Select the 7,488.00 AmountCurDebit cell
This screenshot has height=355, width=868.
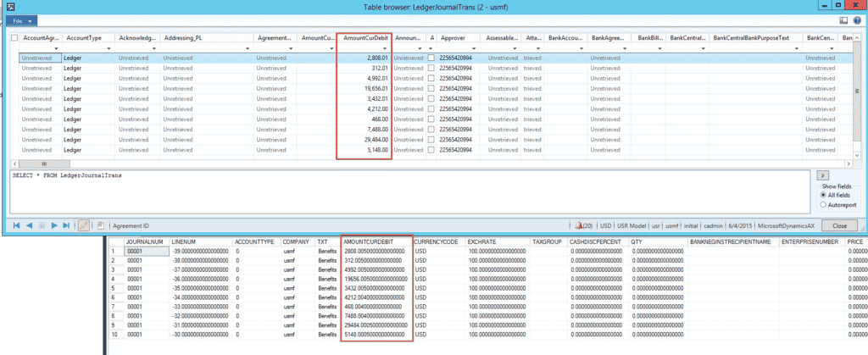tap(364, 129)
